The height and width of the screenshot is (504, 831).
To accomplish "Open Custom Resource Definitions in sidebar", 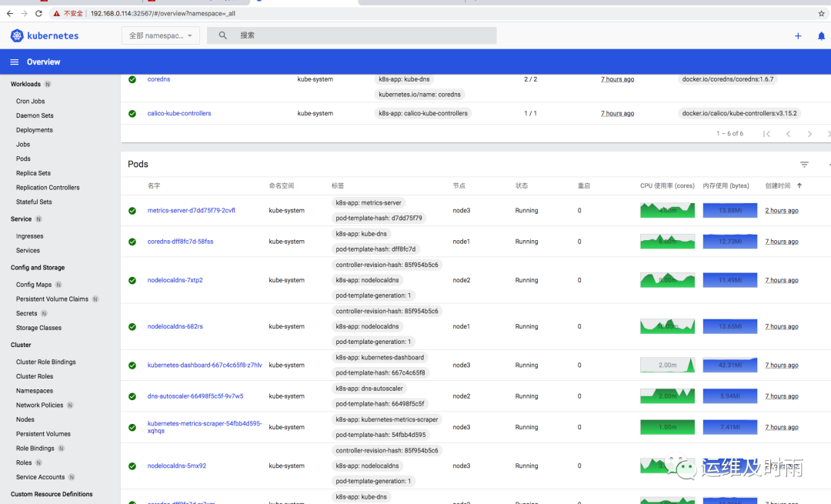I will 52,494.
